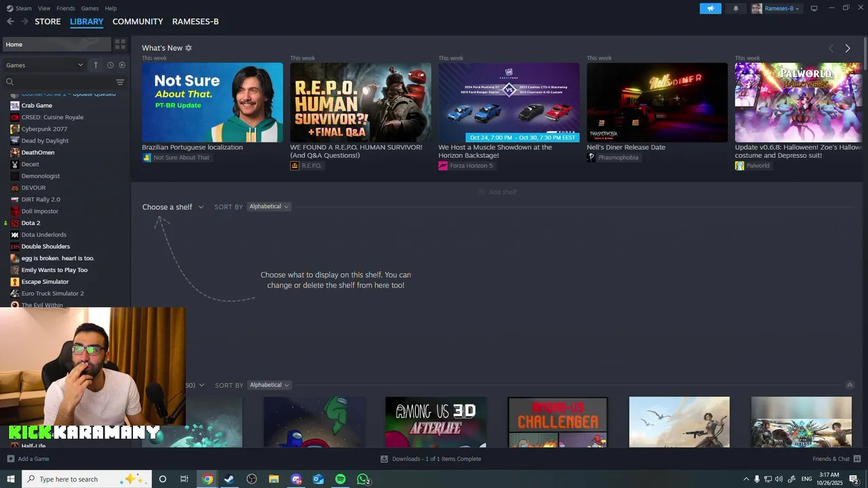Go to the STORE tab

coord(47,22)
